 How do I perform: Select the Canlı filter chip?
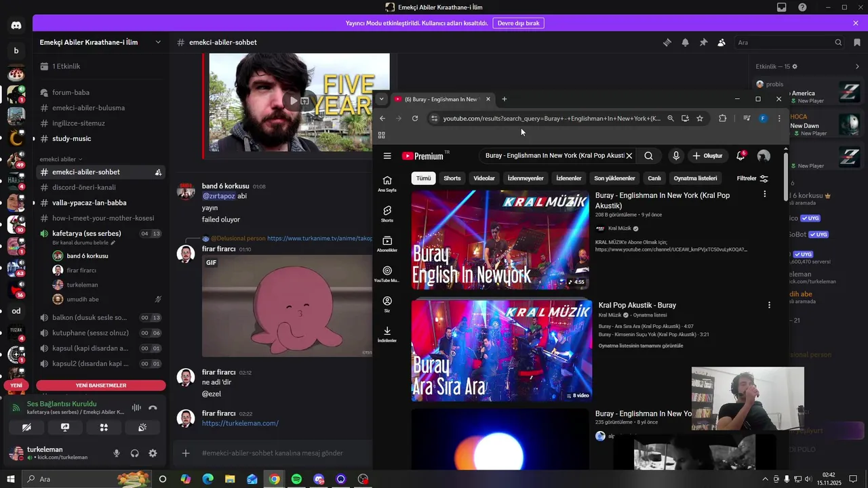tap(654, 178)
